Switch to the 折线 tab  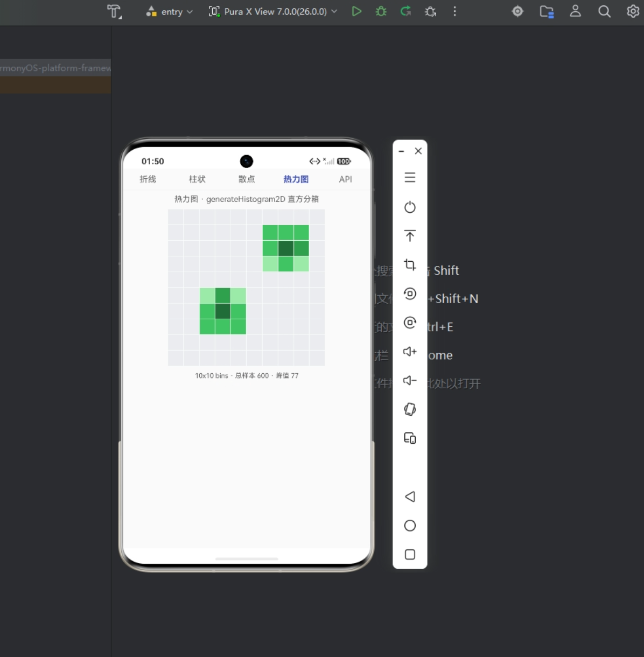tap(148, 179)
